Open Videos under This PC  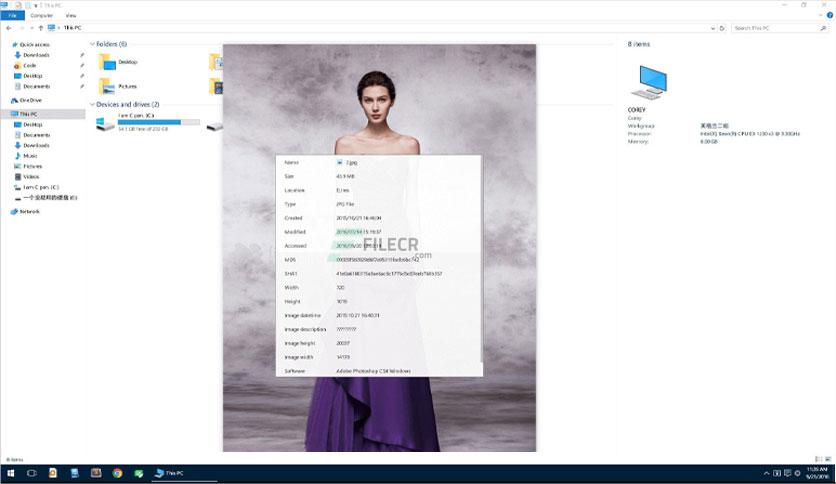(x=27, y=176)
